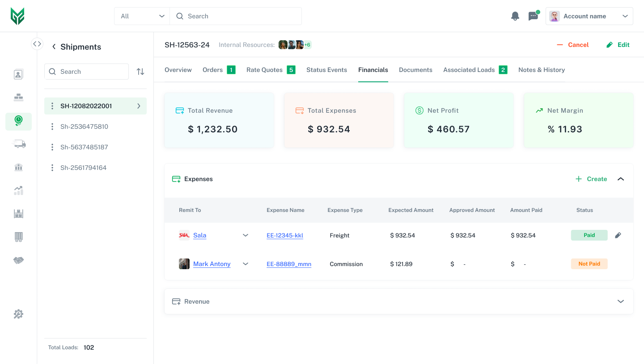The image size is (644, 364).
Task: Click the internal resources avatars group
Action: [x=295, y=45]
